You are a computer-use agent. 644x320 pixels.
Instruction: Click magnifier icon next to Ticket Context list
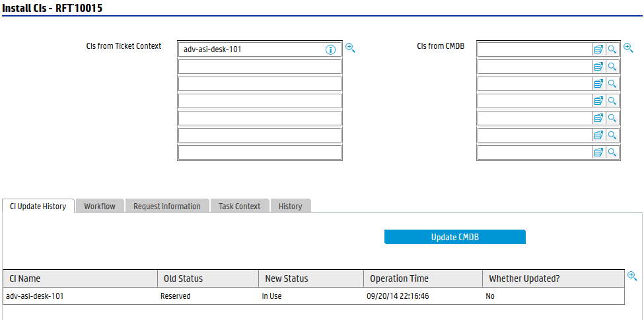(x=350, y=48)
